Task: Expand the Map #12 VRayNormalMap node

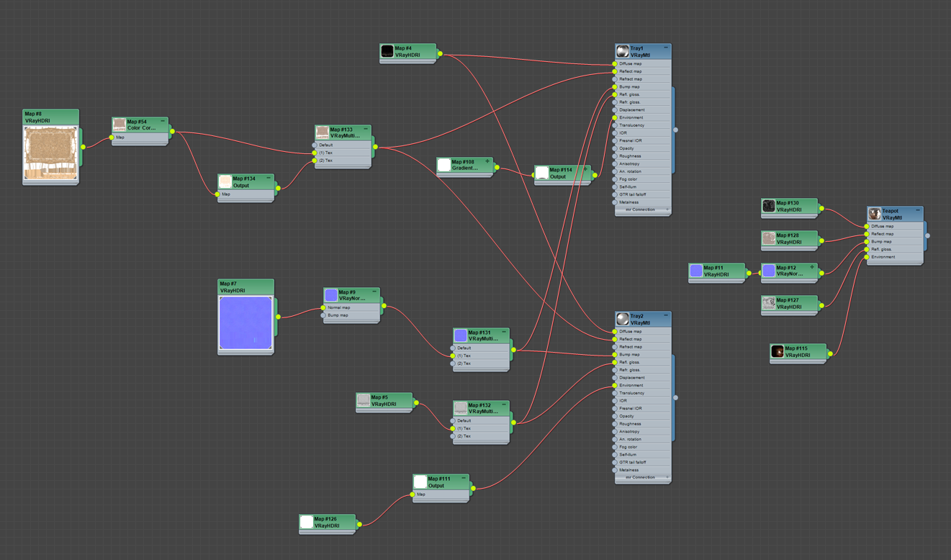Action: pyautogui.click(x=812, y=267)
